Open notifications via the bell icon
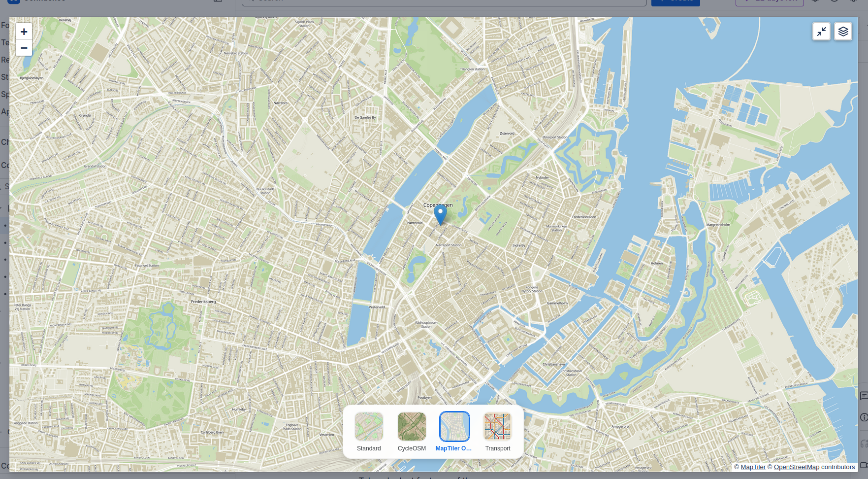The height and width of the screenshot is (479, 868). (815, 1)
